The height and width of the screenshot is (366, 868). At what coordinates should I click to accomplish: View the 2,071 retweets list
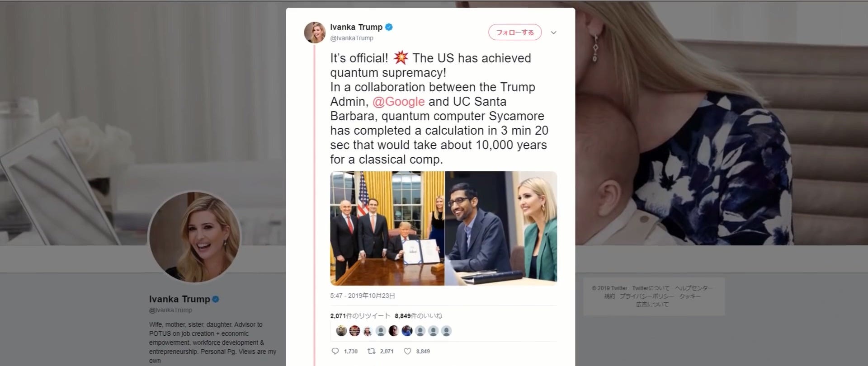click(x=360, y=316)
